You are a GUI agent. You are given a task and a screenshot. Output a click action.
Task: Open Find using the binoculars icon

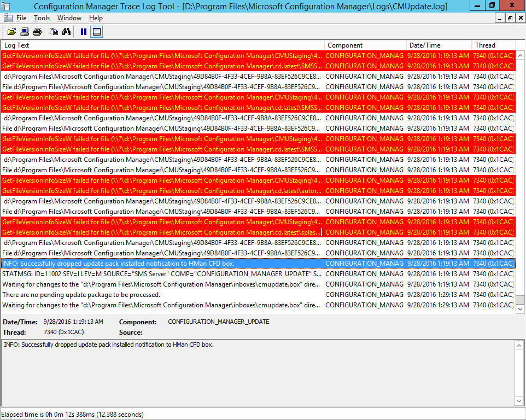click(x=66, y=32)
